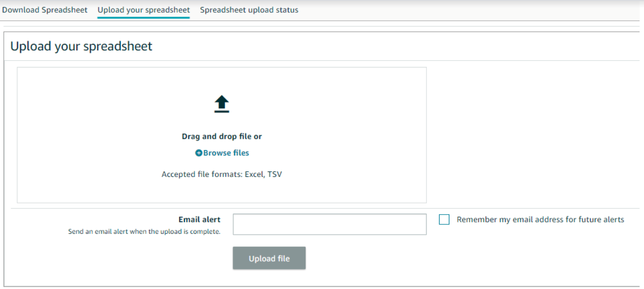Click the plus icon beside Browse files

point(199,153)
